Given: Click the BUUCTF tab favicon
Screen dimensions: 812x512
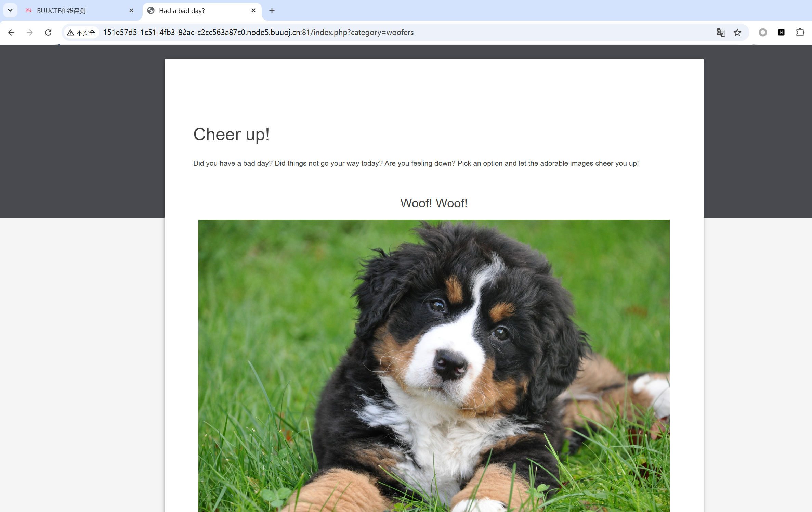Looking at the screenshot, I should [x=29, y=11].
